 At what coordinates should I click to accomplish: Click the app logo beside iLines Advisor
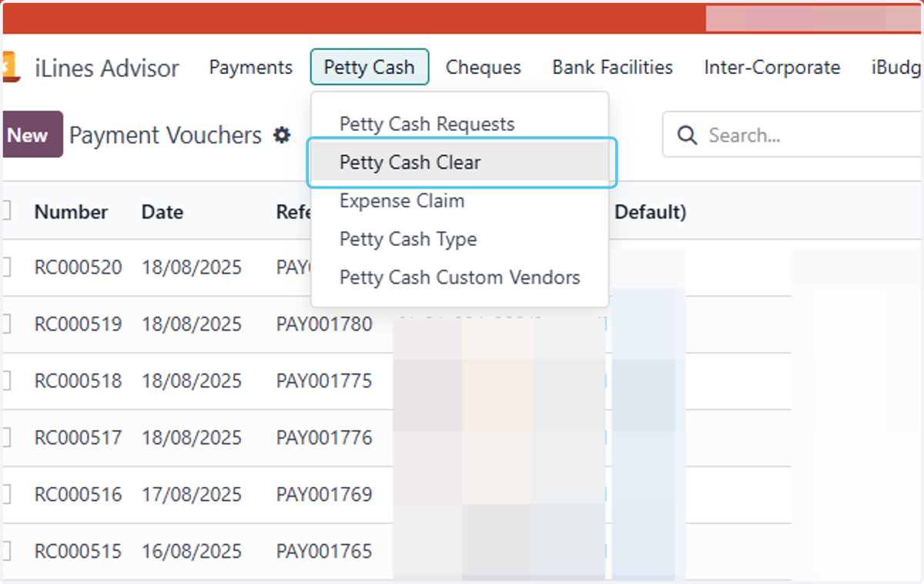pos(9,68)
